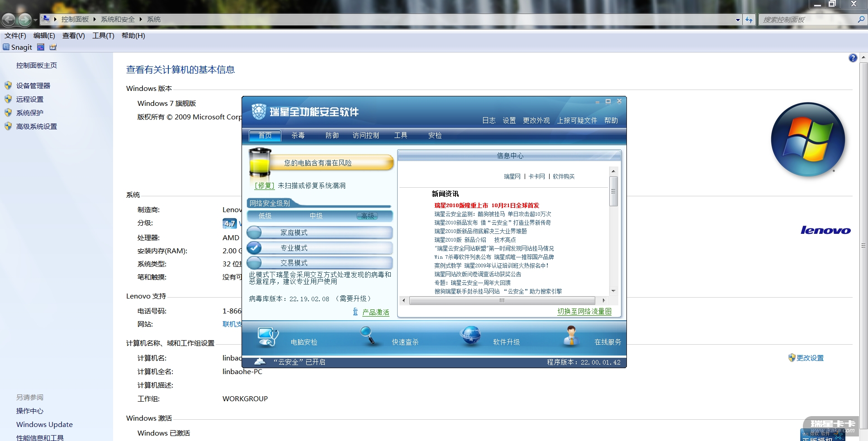Open the 软件购买 link in info center
868x441 pixels.
(x=564, y=176)
